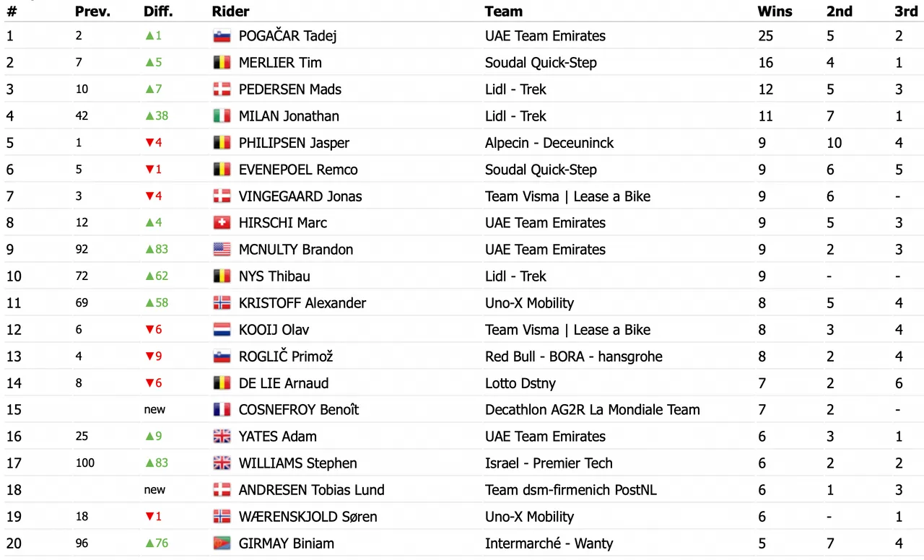Viewport: 924px width, 560px height.
Task: Select rider WÆRENSKJOLD Søren
Action: click(x=308, y=517)
